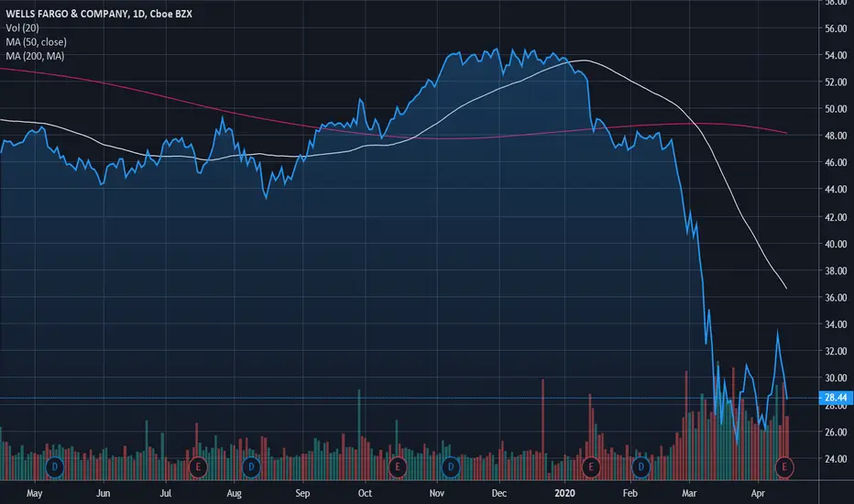Image resolution: width=854 pixels, height=504 pixels.
Task: Click the Jul label on time axis
Action: point(166,493)
